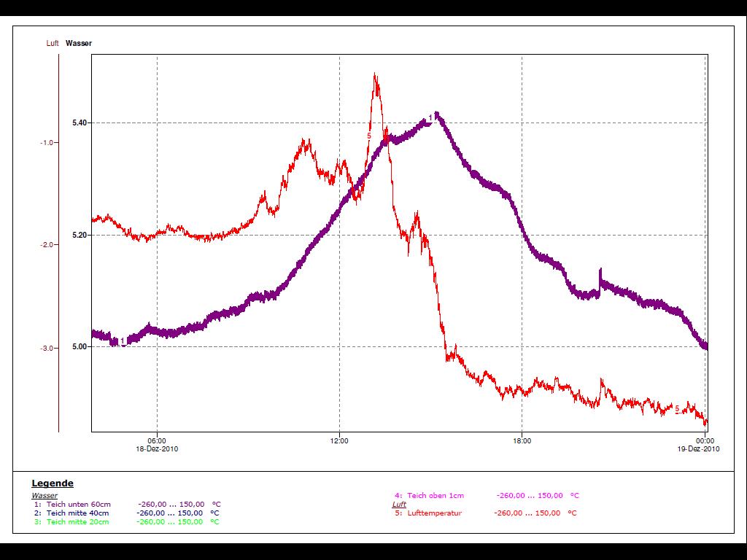Click the -2.0 air axis value
The image size is (747, 560).
47,245
